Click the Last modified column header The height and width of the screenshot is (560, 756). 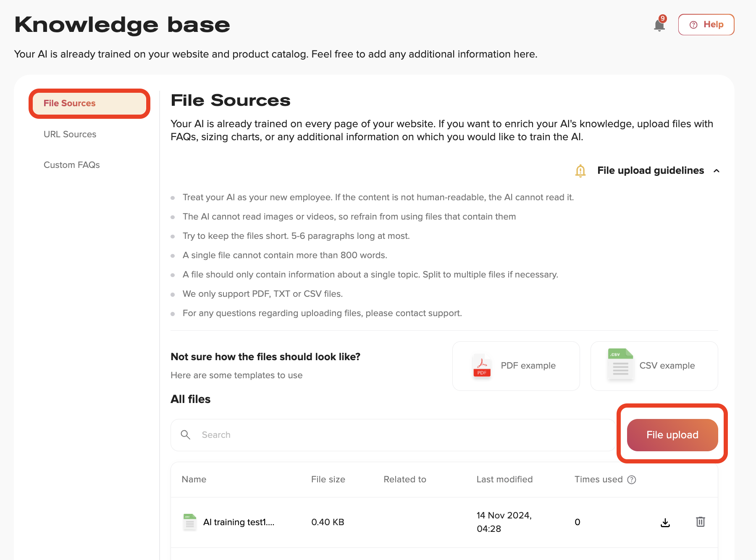coord(504,479)
